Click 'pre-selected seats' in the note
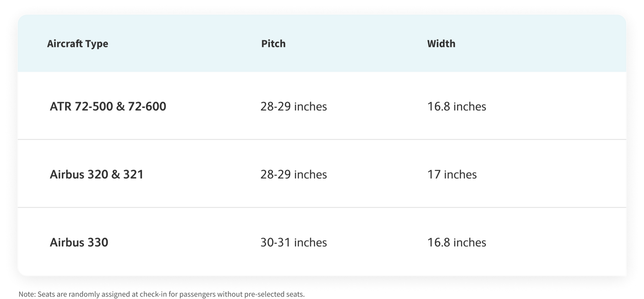The image size is (644, 299). (x=274, y=294)
